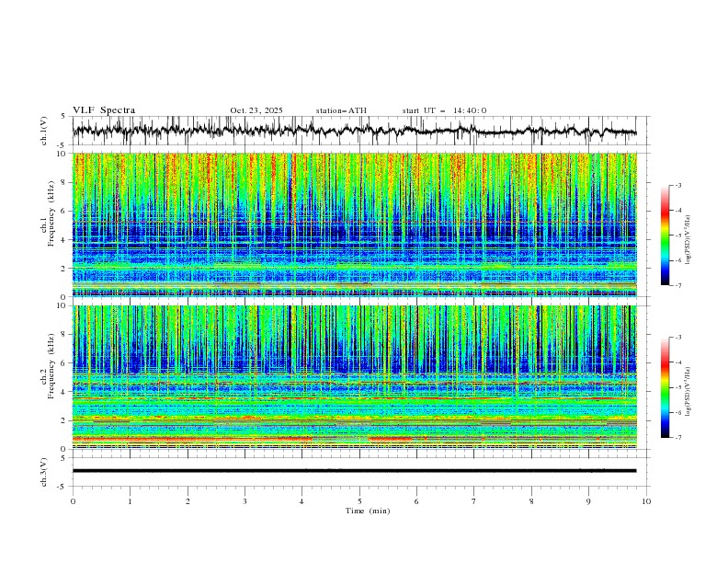Click the time axis tick label '8'

[x=531, y=501]
